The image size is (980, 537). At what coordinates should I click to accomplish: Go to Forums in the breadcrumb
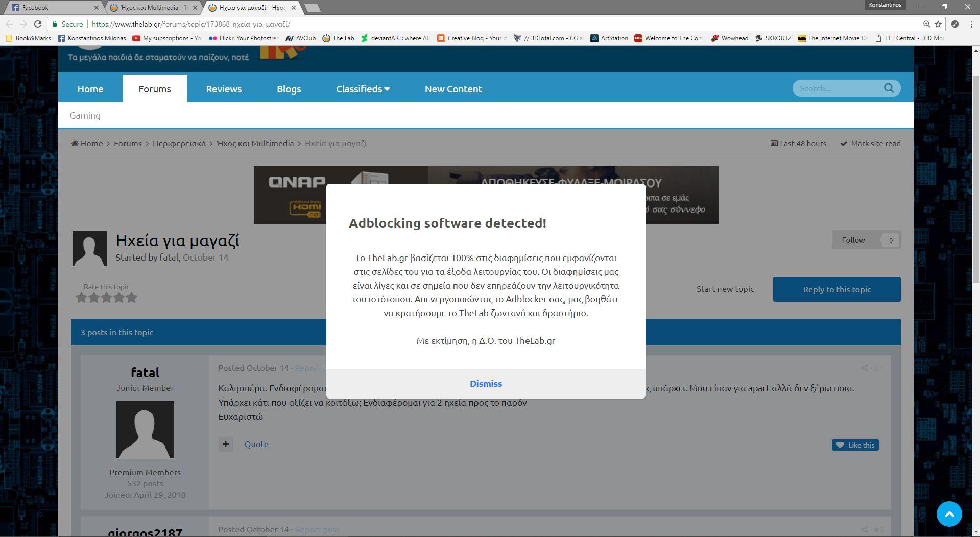128,144
